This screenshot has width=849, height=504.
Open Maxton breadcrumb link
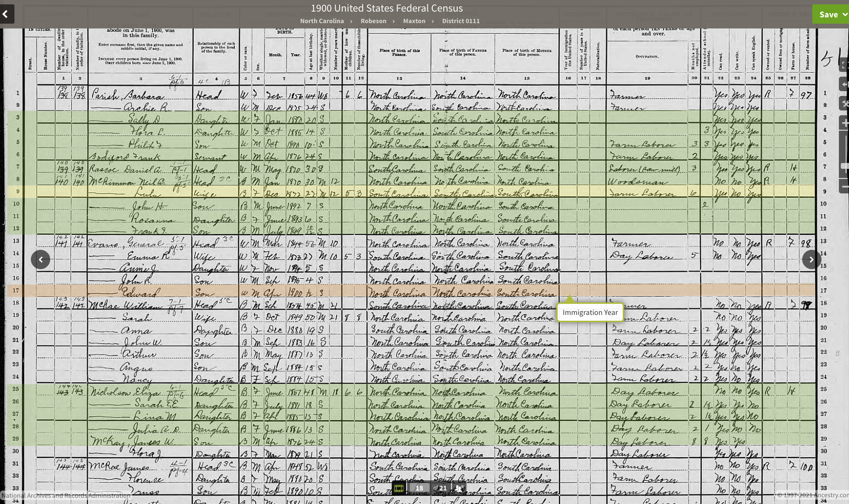414,21
